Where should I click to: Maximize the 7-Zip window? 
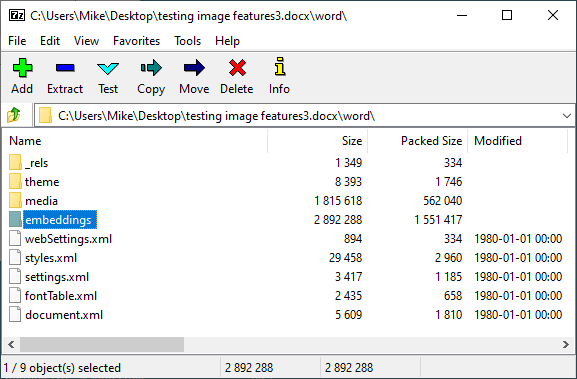[x=507, y=15]
